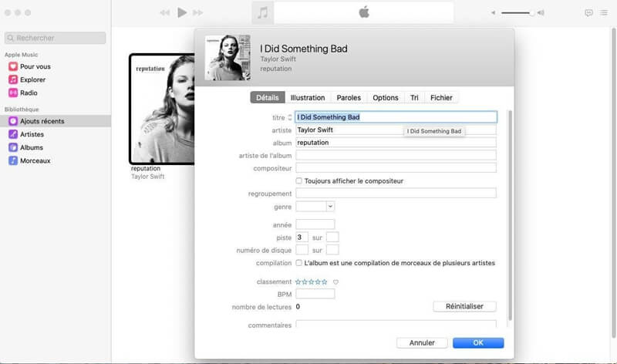Click Taylor Swift artist name under album
This screenshot has height=364, width=617.
pos(148,177)
